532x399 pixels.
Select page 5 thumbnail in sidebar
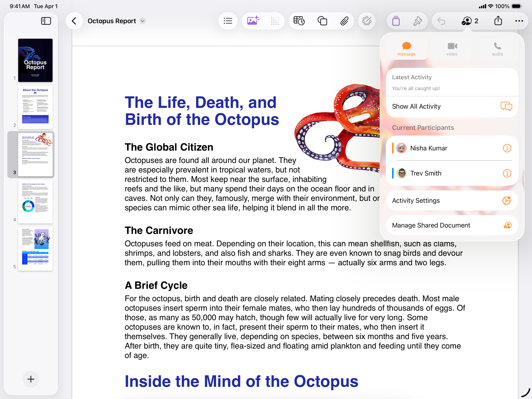tap(35, 249)
